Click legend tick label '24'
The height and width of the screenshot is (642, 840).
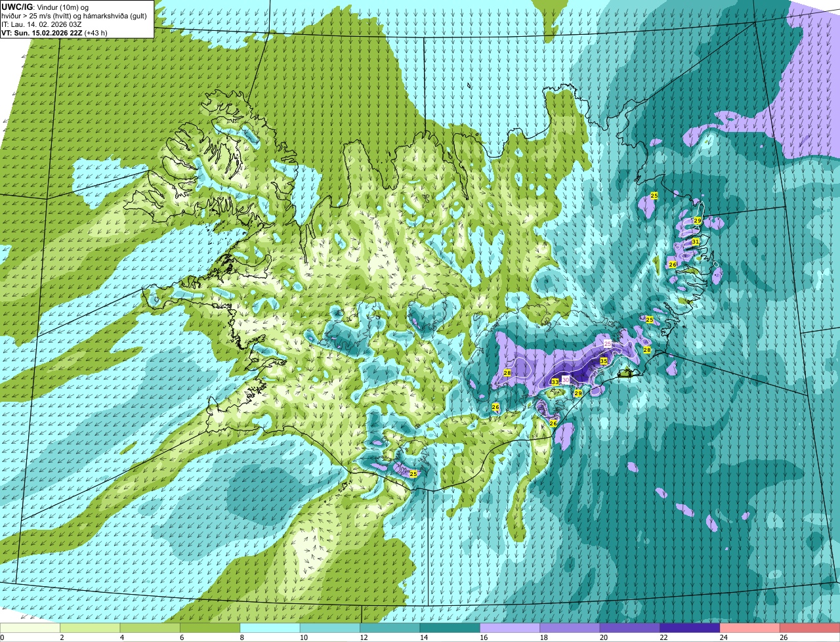pyautogui.click(x=723, y=637)
